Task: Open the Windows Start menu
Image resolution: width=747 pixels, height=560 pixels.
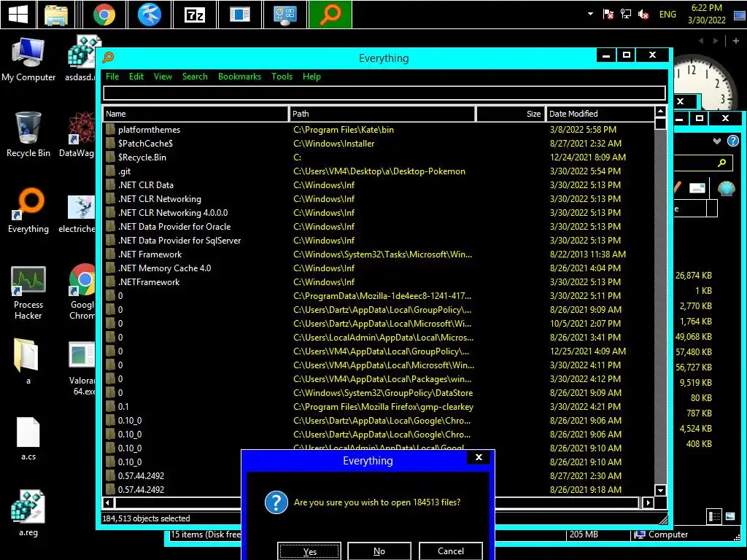Action: [18, 15]
